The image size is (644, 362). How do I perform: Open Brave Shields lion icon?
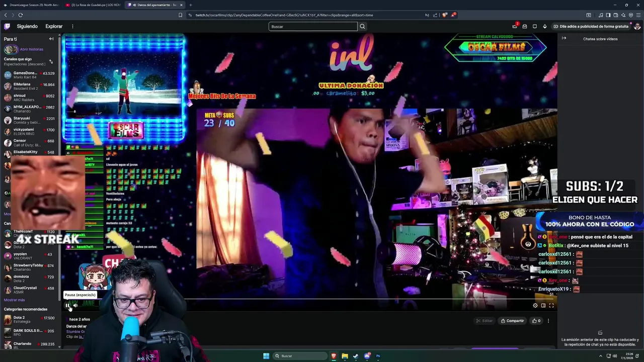445,15
